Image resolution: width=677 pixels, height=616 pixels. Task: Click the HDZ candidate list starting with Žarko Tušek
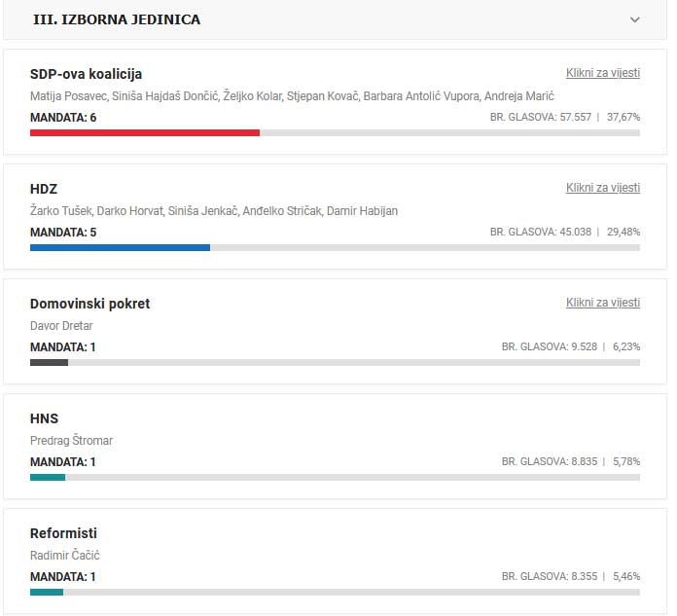(214, 210)
